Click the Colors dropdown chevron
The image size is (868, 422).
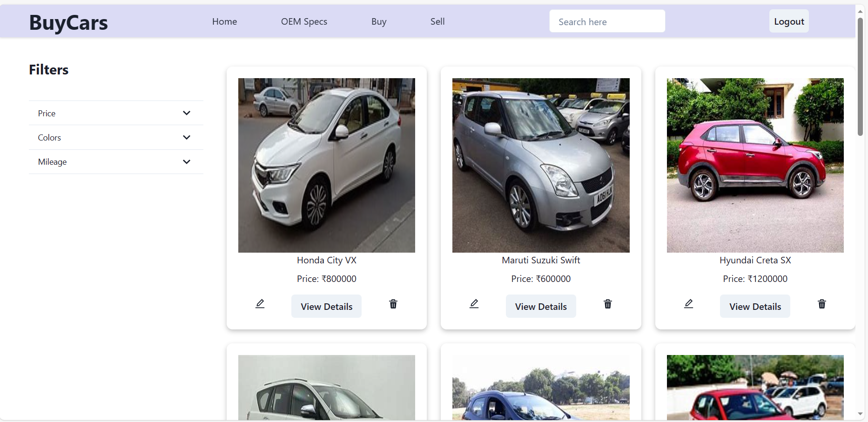coord(187,137)
